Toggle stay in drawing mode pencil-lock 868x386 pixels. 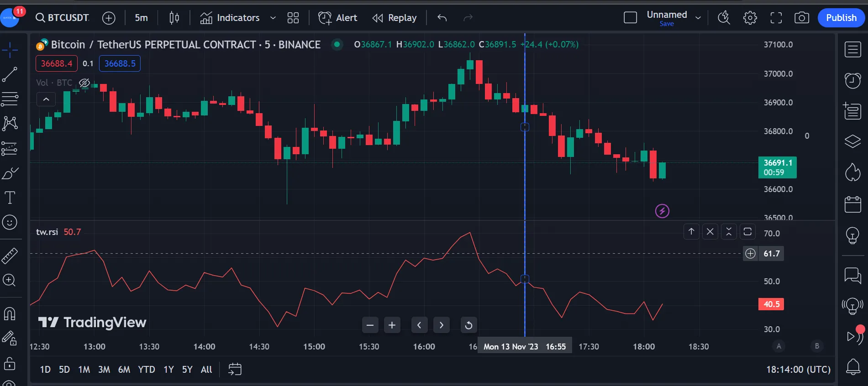[10, 338]
